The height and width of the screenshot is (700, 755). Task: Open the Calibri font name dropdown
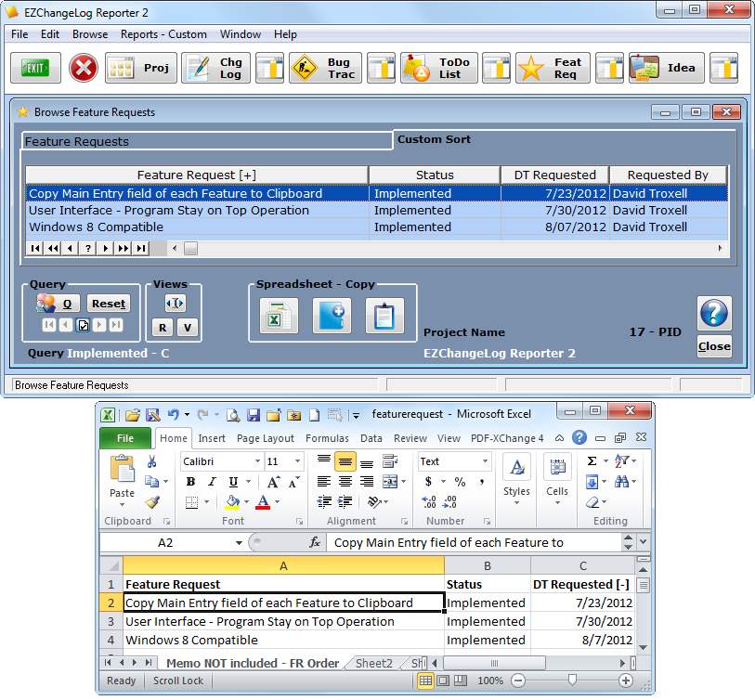[x=257, y=461]
